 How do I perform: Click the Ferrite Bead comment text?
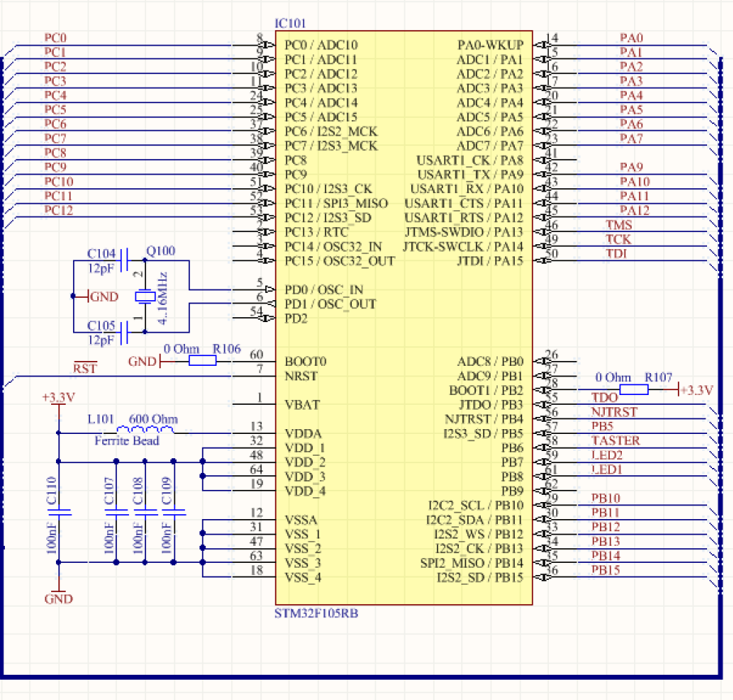point(126,440)
